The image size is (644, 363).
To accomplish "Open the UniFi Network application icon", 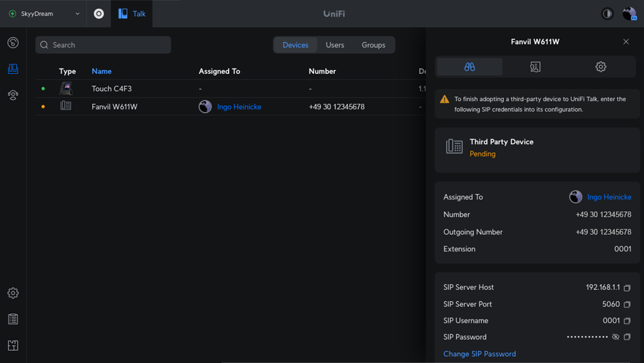I will (99, 13).
